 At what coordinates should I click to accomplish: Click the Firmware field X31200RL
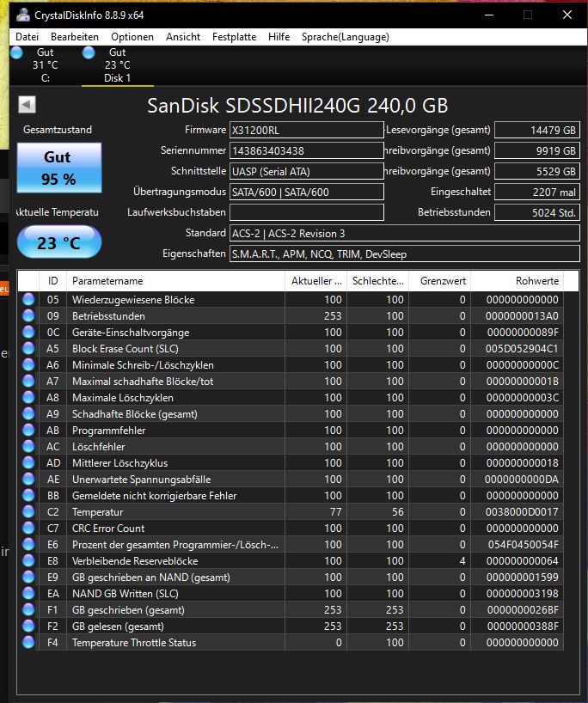coord(307,130)
